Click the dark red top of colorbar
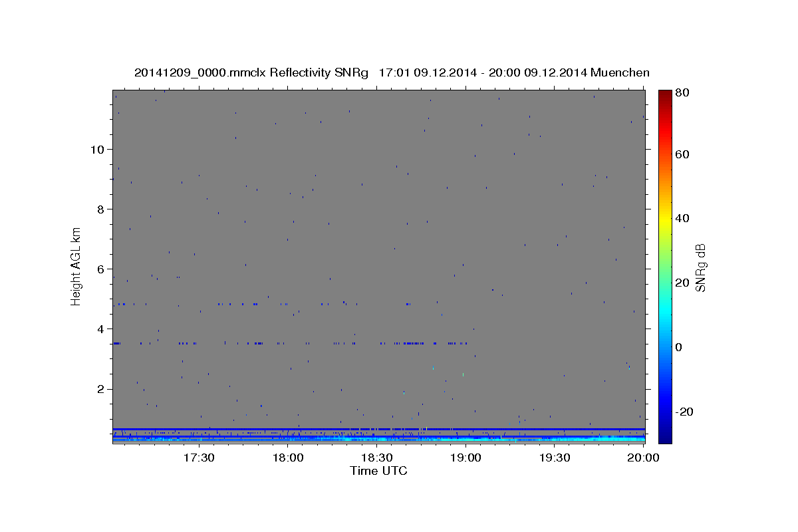Image resolution: width=798 pixels, height=532 pixels. click(665, 94)
